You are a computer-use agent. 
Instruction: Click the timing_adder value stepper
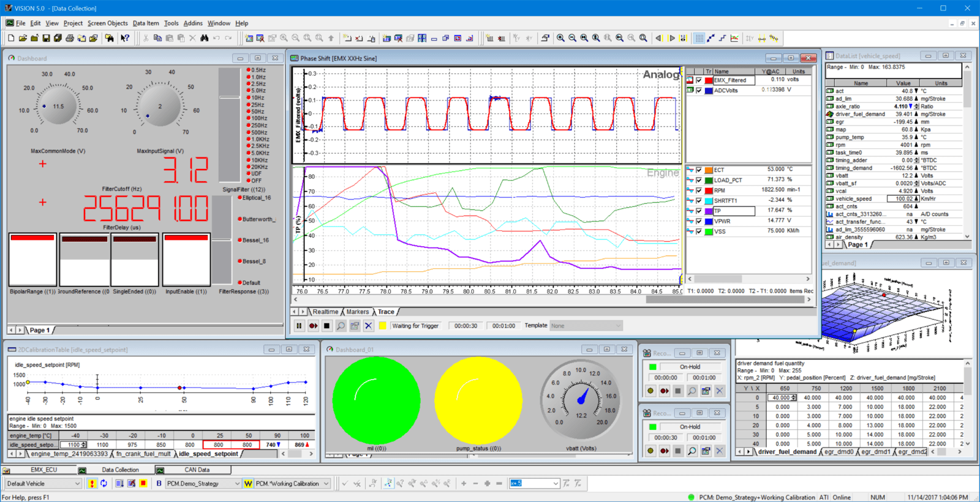pyautogui.click(x=916, y=160)
